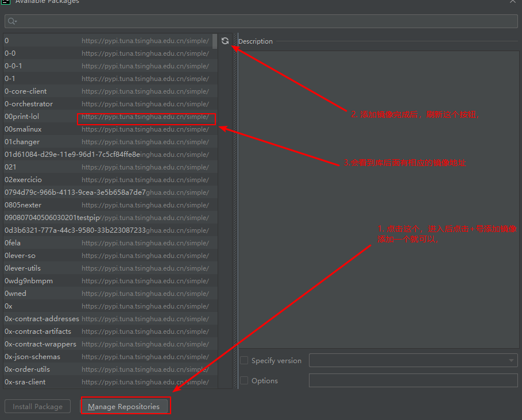Image resolution: width=522 pixels, height=420 pixels.
Task: Select the 0805nexter package
Action: [x=110, y=205]
